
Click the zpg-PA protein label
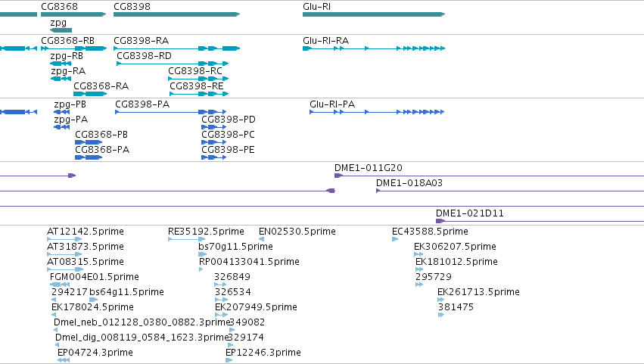(x=70, y=120)
